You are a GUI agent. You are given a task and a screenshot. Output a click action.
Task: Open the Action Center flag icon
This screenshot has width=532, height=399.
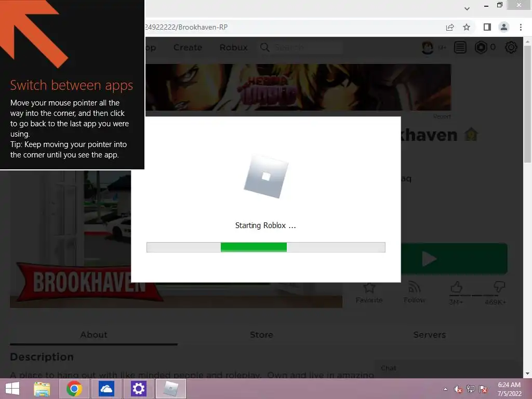pyautogui.click(x=483, y=389)
